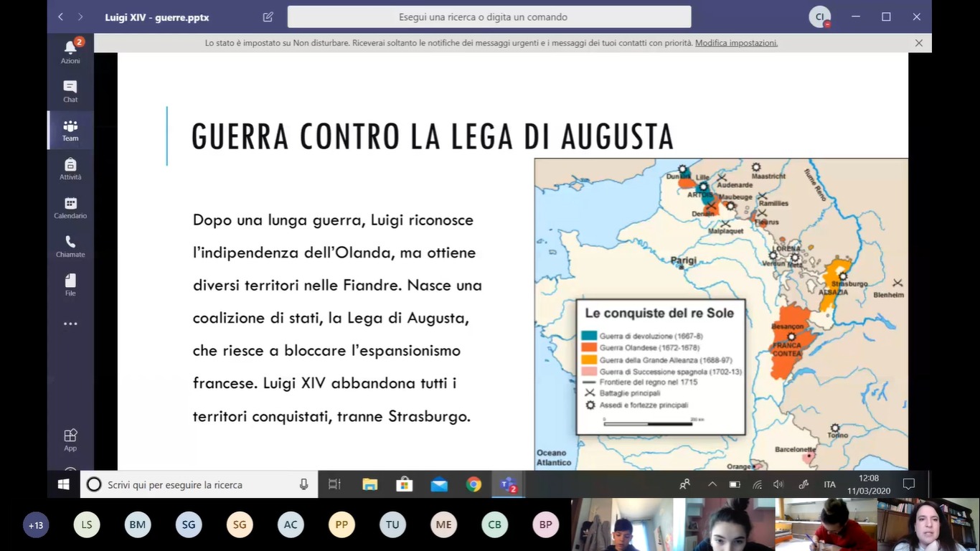Click the Teams search command box
980x551 pixels.
point(489,17)
